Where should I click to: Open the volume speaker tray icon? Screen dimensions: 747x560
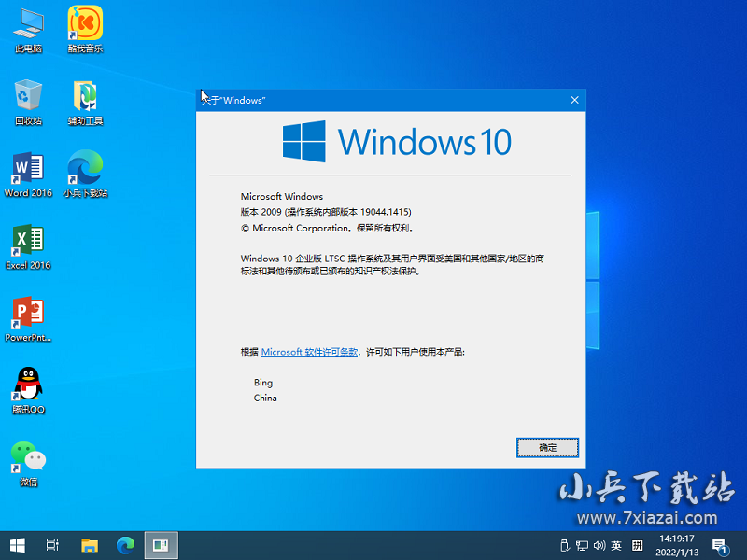pos(599,546)
